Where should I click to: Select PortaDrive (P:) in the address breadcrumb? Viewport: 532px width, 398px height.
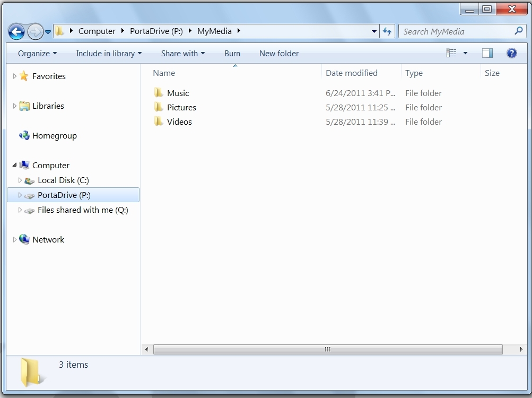(156, 31)
